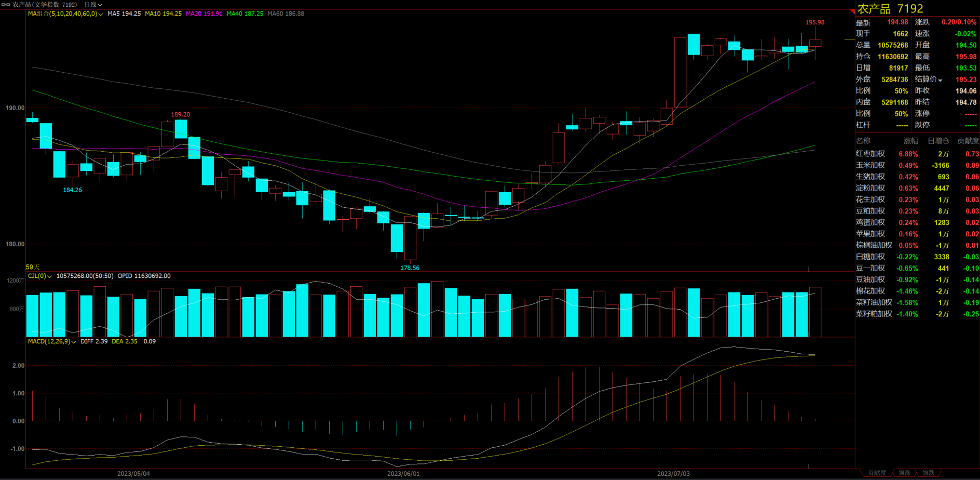Click the MA5 194.25 legend label

click(x=124, y=14)
